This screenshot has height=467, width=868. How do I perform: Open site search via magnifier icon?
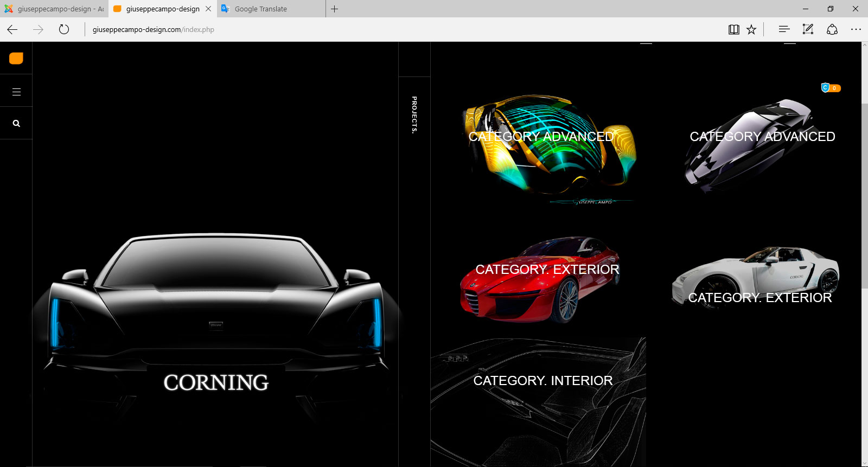pos(16,124)
